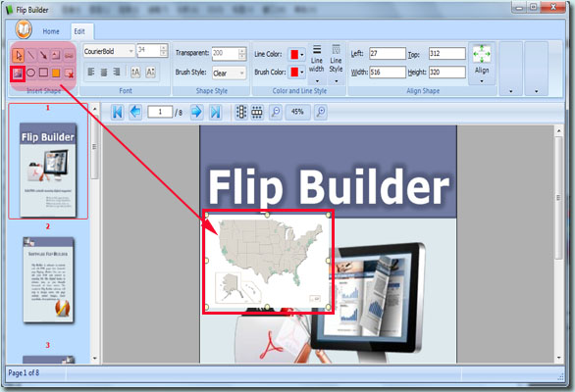Image resolution: width=575 pixels, height=392 pixels.
Task: Select the text box insert tool
Action: click(56, 55)
